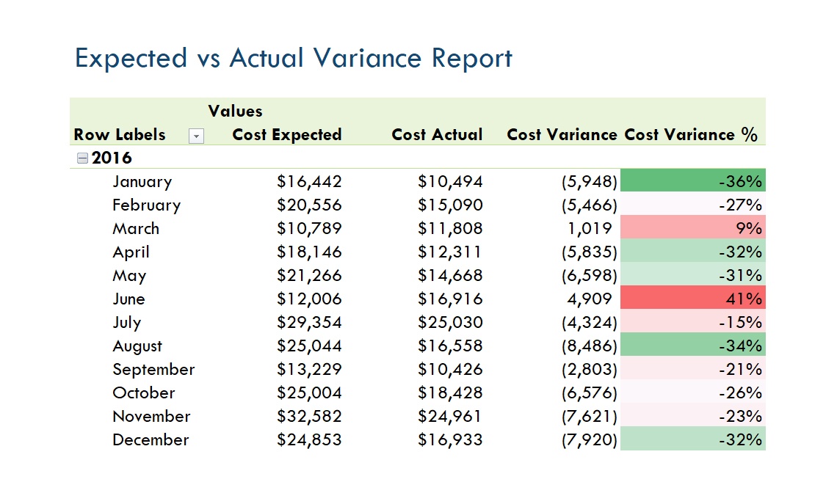Viewport: 837px width, 504px height.
Task: Open the Row Labels filter dropdown
Action: pos(196,136)
